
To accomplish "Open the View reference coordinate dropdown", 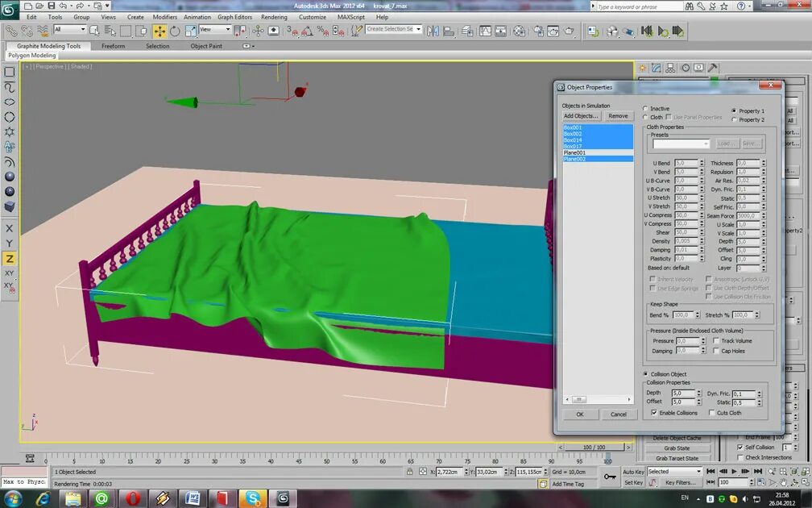I will pos(213,31).
